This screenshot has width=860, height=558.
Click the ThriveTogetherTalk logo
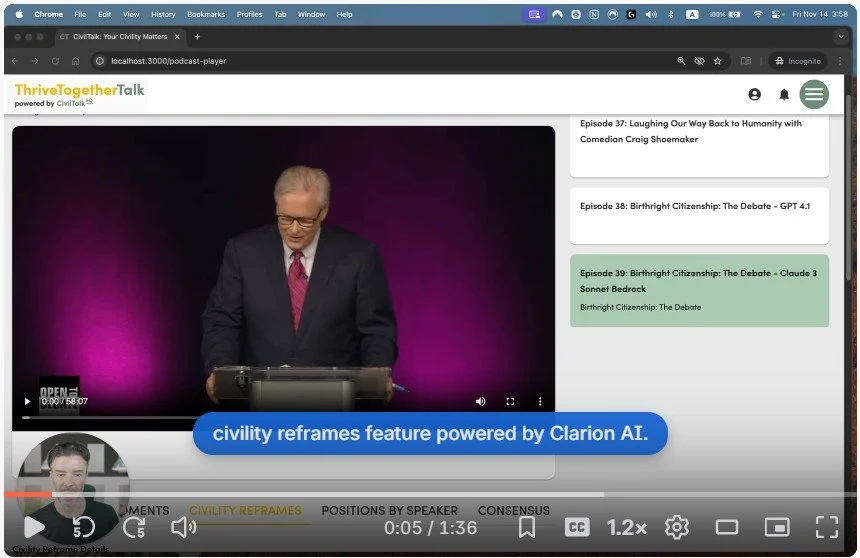[80, 94]
